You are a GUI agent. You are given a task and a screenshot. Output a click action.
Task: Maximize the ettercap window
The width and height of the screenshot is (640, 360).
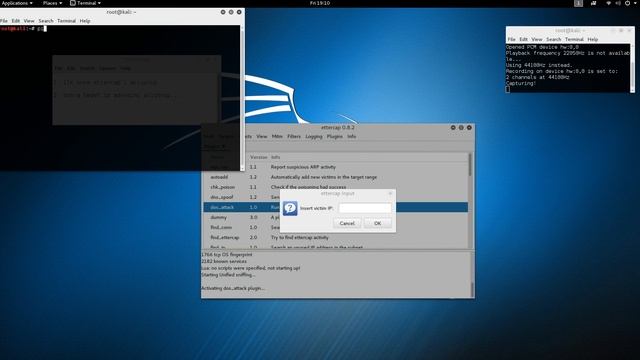coord(461,128)
